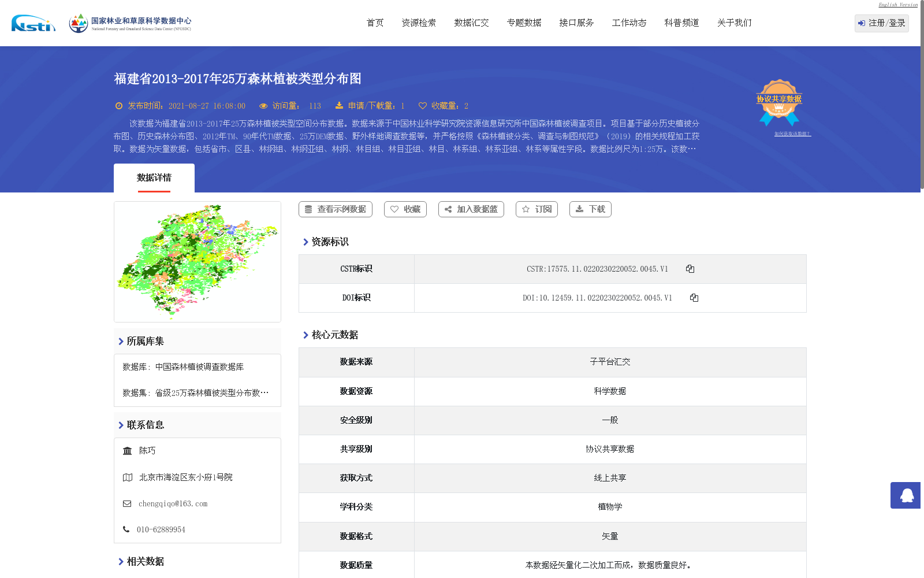
Task: Open the 关于我们 menu item
Action: click(x=735, y=23)
